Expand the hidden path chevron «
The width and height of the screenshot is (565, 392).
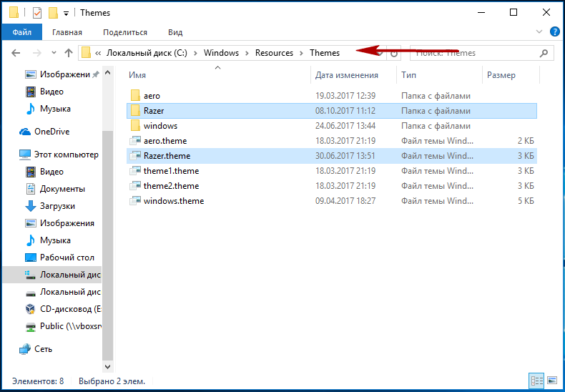(98, 54)
